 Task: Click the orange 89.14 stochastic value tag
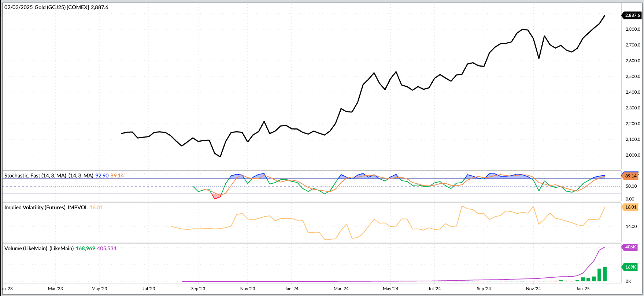tap(631, 176)
